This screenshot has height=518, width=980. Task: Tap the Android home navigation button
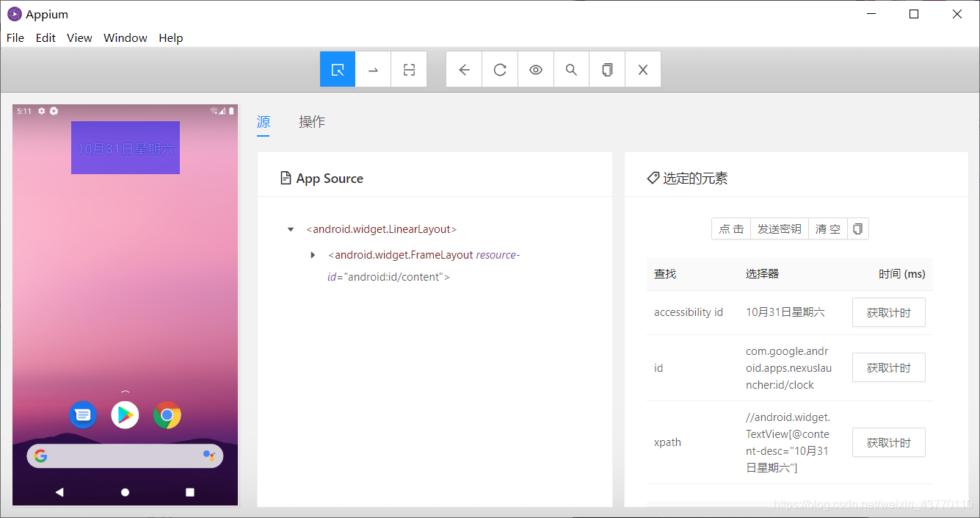pos(125,492)
